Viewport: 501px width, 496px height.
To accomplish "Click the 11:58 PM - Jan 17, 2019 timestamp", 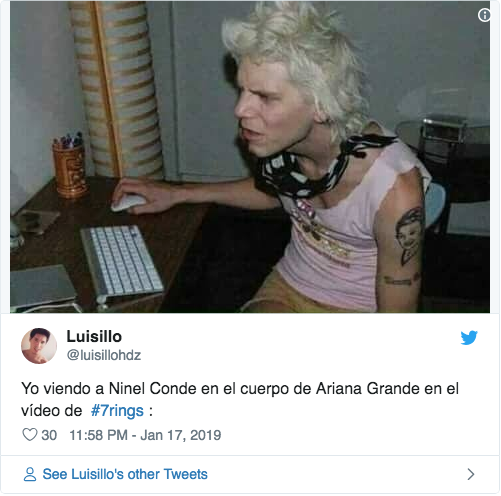I will click(145, 435).
